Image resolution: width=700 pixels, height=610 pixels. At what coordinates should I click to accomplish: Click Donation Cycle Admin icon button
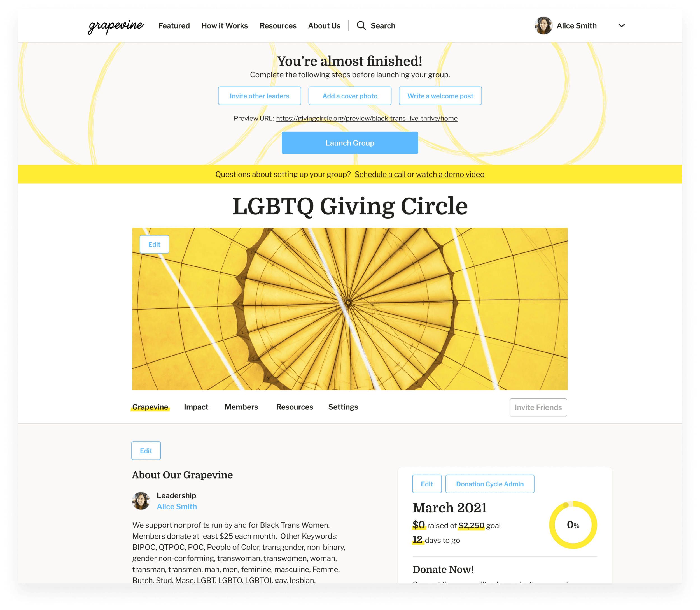(x=489, y=484)
